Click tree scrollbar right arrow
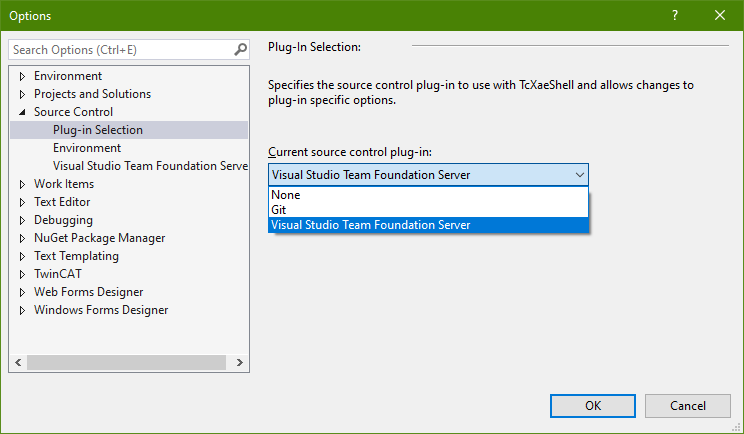 point(240,362)
